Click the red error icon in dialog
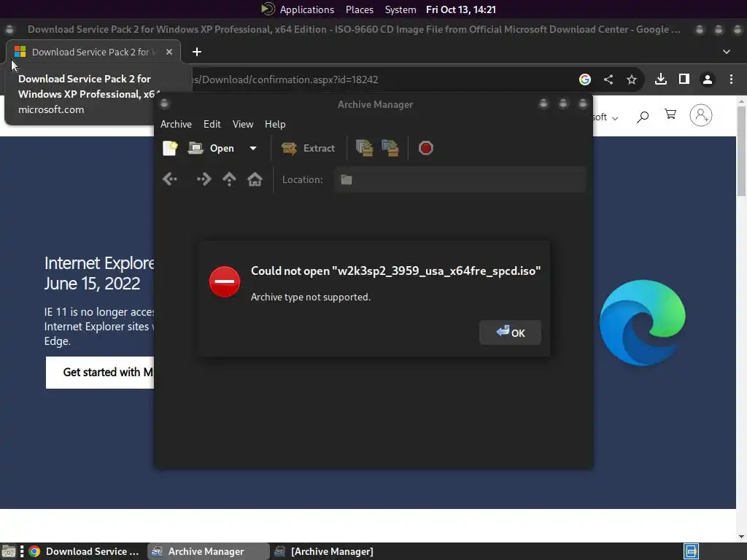 pyautogui.click(x=225, y=281)
